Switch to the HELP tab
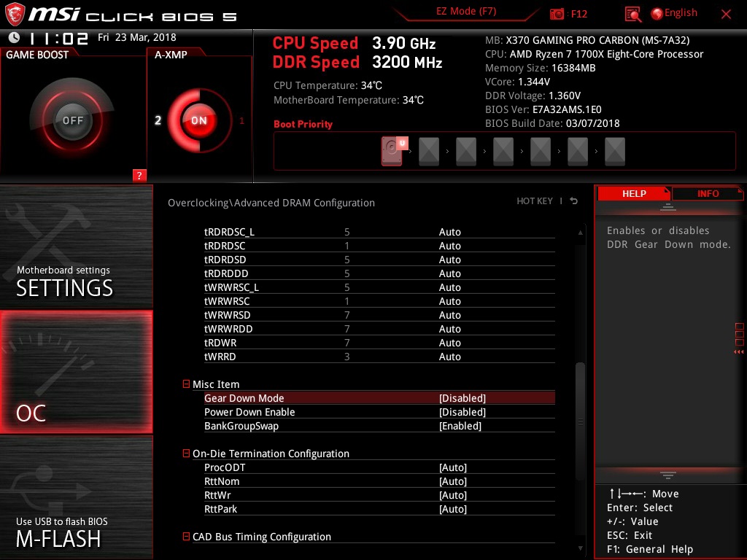This screenshot has height=560, width=747. [x=634, y=194]
